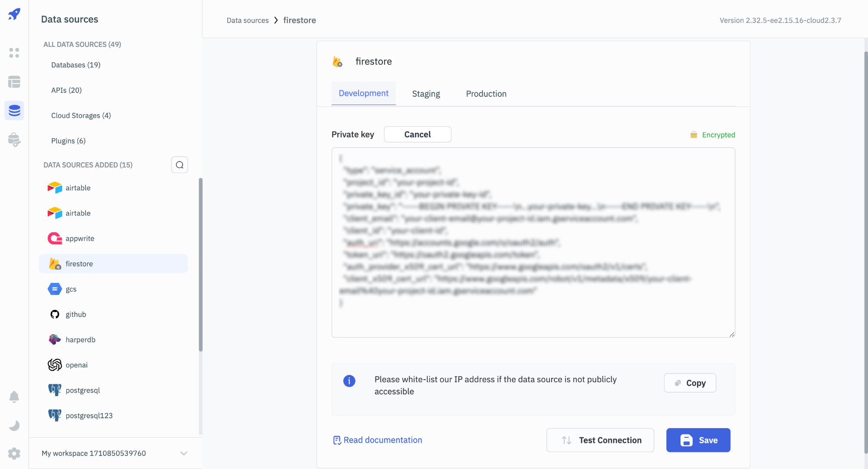Expand Databases (19) category
868x469 pixels.
[76, 65]
